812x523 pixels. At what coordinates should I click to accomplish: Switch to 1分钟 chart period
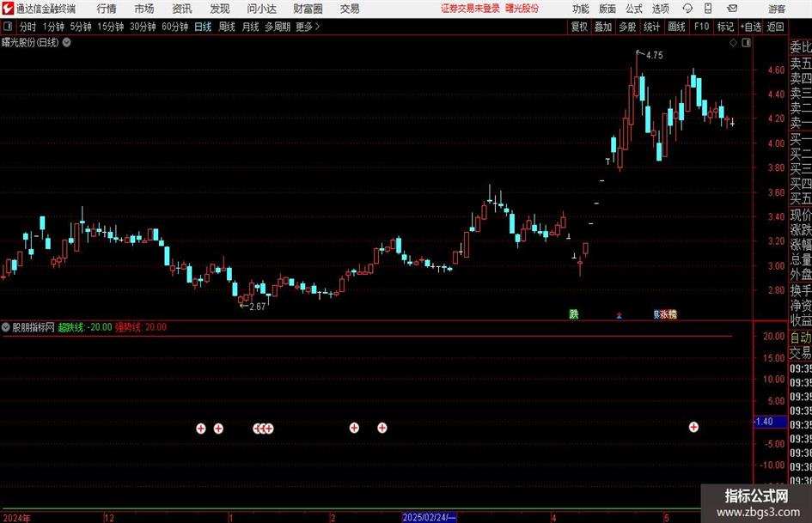coord(52,27)
